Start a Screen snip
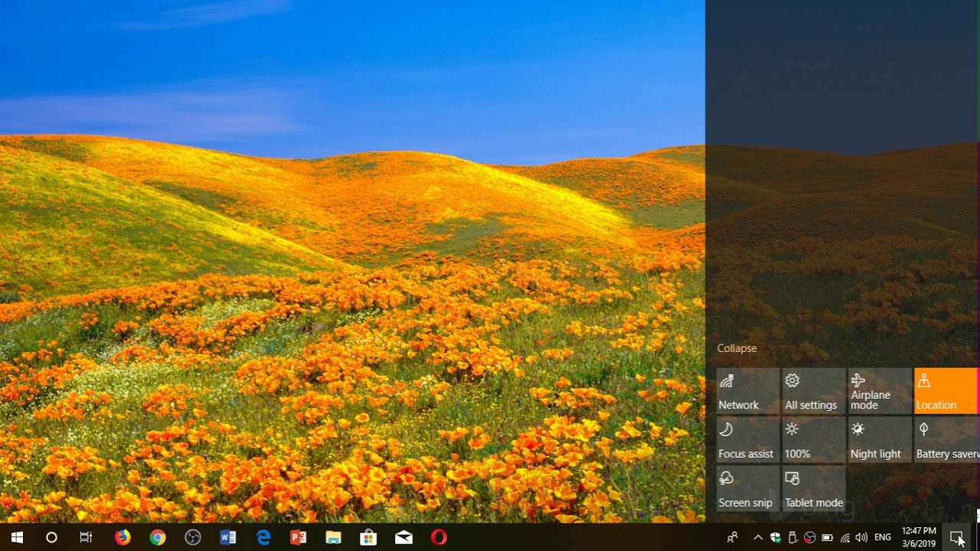Screen dimensions: 980x551 point(748,489)
